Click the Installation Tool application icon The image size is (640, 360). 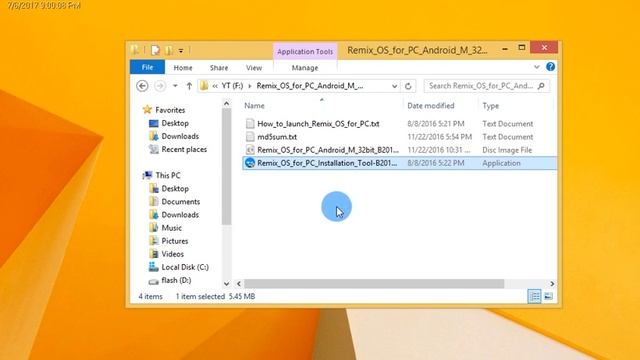tap(250, 163)
